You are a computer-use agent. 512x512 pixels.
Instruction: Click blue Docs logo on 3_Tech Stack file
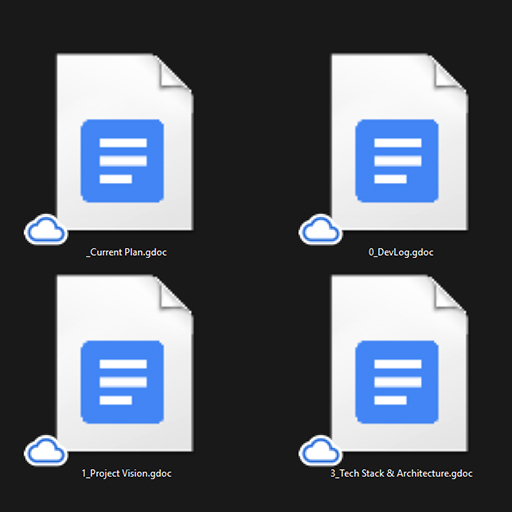tap(397, 382)
